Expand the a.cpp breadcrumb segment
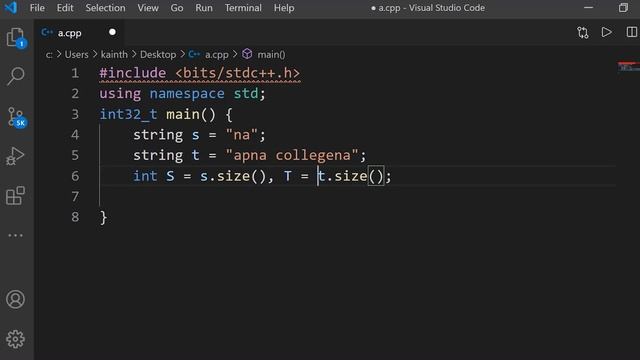The image size is (640, 360). (216, 55)
